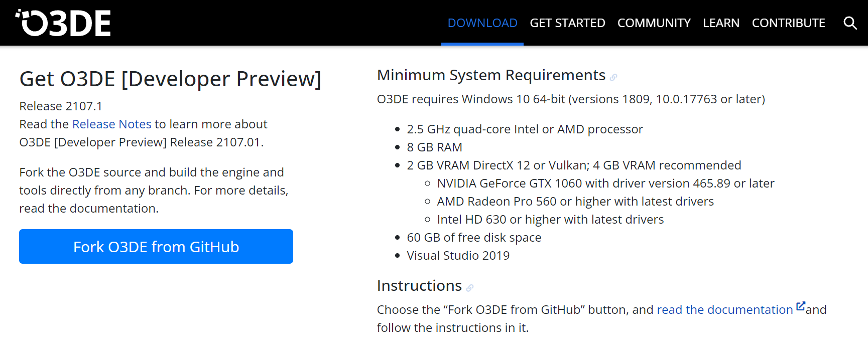Open search from the top navigation bar

pyautogui.click(x=850, y=23)
